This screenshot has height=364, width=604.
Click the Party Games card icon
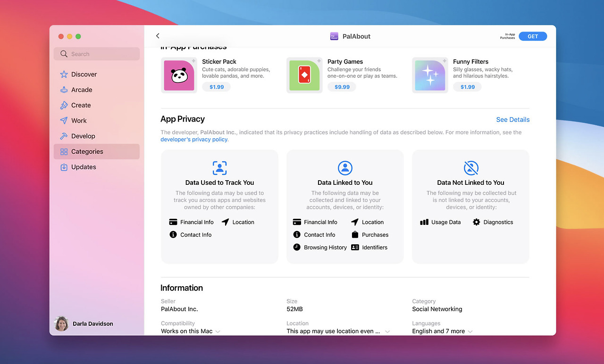pos(304,75)
